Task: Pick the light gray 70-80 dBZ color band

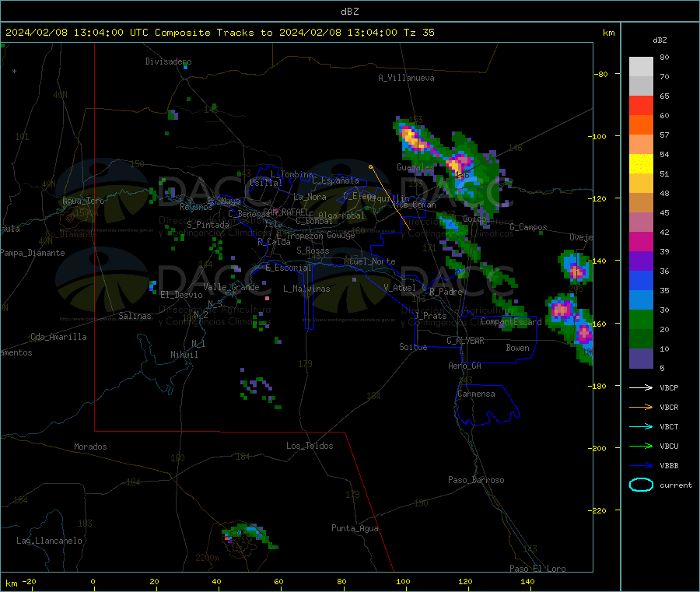Action: coord(641,67)
